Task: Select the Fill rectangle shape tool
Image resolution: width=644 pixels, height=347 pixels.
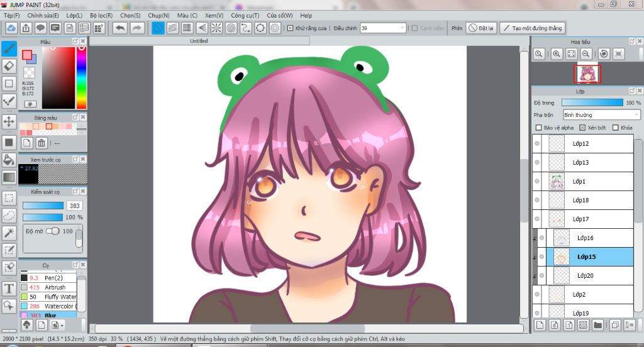Action: 9,143
